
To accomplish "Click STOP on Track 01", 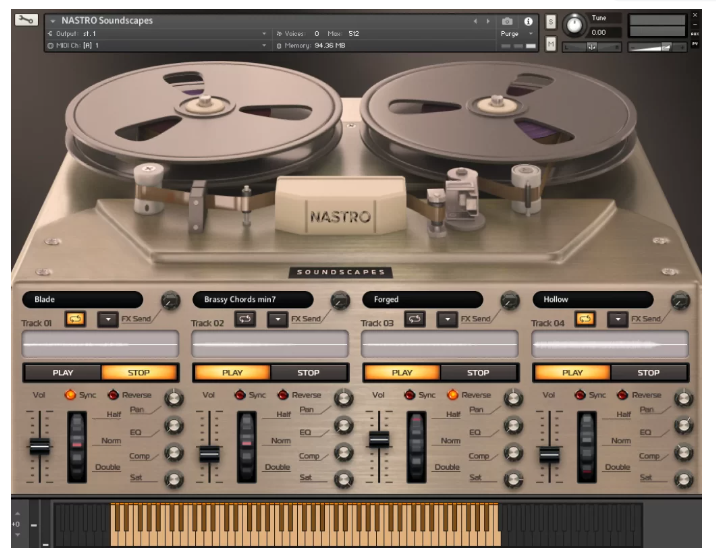I will pos(139,373).
